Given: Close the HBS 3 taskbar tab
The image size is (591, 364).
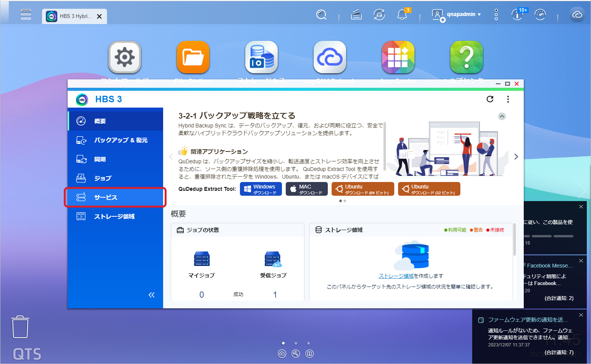Looking at the screenshot, I should pyautogui.click(x=99, y=16).
